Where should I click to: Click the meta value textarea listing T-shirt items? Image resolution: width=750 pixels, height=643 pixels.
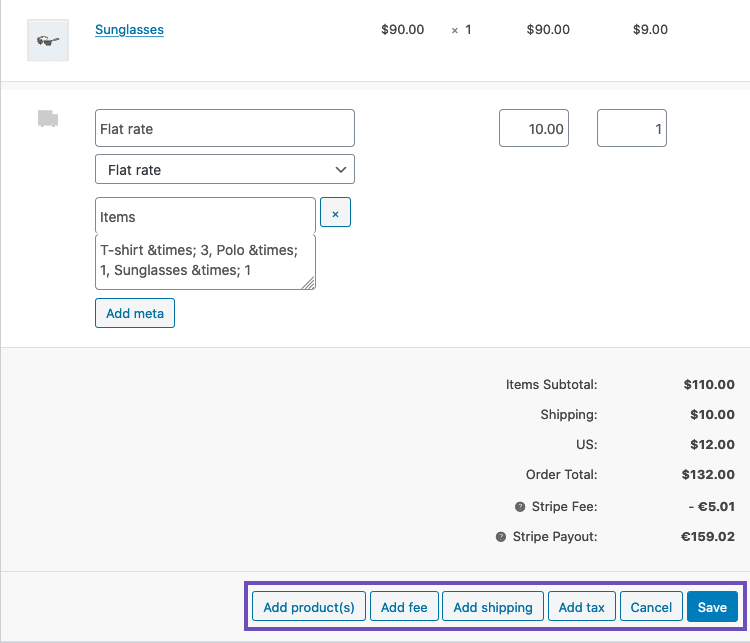point(205,262)
